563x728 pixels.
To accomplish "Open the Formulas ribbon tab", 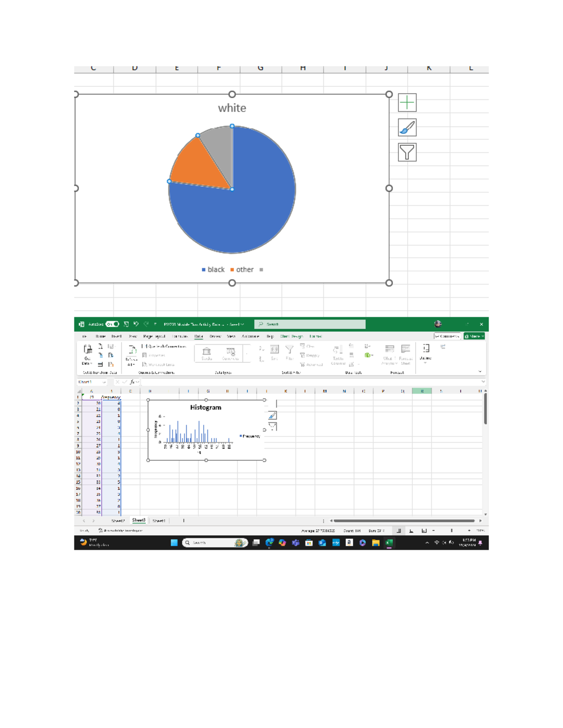I will pos(180,336).
